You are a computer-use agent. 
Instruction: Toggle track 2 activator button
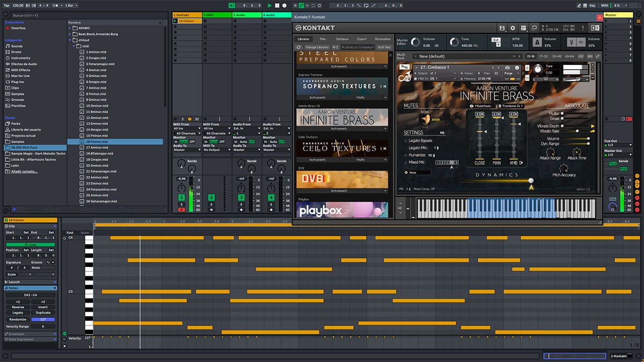point(211,197)
